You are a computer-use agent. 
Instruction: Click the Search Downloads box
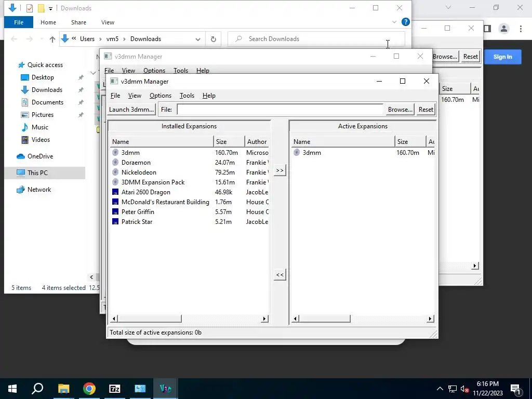pos(316,39)
